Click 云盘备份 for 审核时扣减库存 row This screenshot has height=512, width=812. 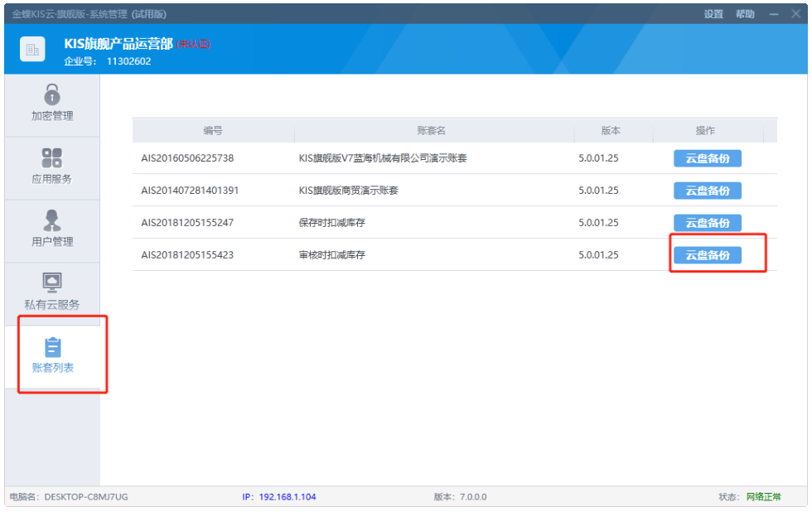tap(707, 255)
